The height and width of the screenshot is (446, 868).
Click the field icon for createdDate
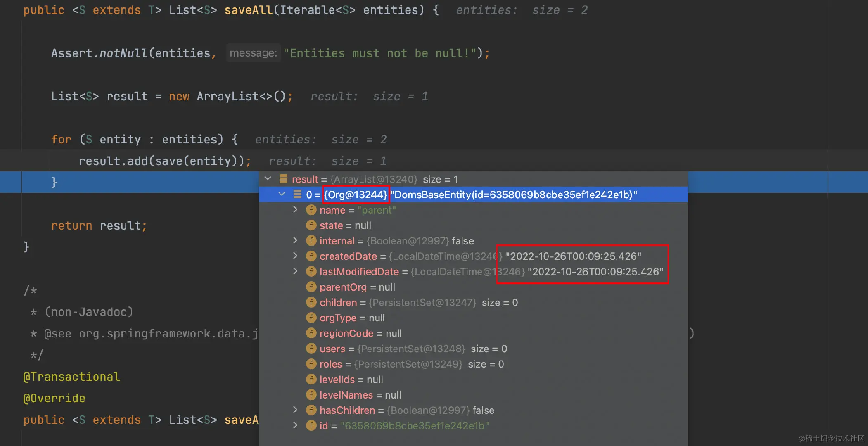point(311,256)
